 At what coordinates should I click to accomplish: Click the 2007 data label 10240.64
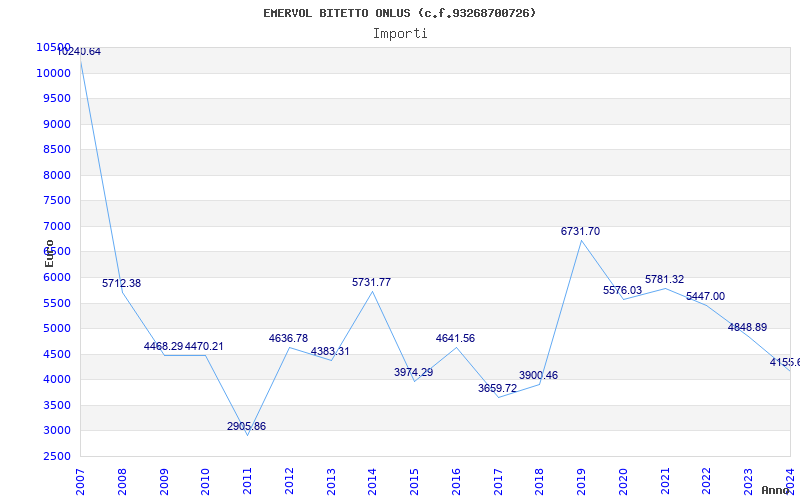tap(79, 52)
